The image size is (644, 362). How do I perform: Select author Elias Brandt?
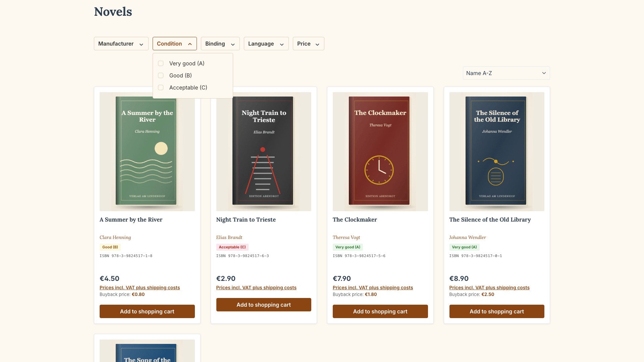pyautogui.click(x=229, y=237)
